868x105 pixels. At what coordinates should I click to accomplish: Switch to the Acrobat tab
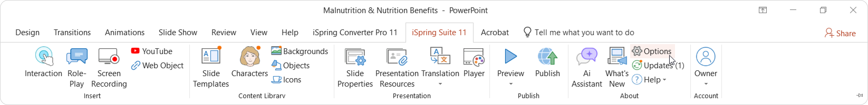tap(495, 33)
